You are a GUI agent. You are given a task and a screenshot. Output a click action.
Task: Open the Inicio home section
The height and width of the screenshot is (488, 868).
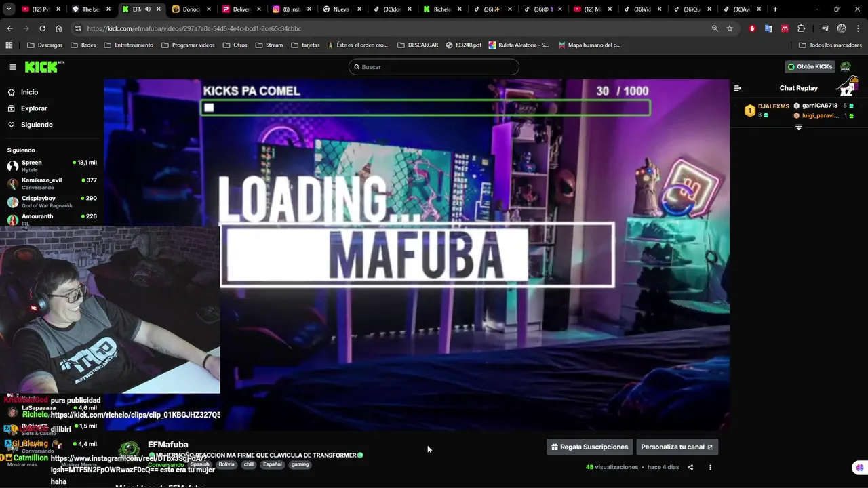(x=29, y=92)
